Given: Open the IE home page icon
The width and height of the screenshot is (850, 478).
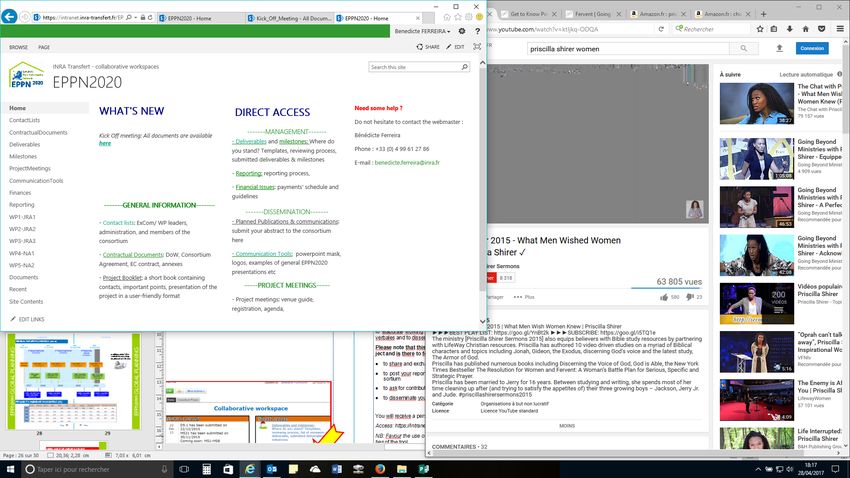Looking at the screenshot, I should (447, 18).
